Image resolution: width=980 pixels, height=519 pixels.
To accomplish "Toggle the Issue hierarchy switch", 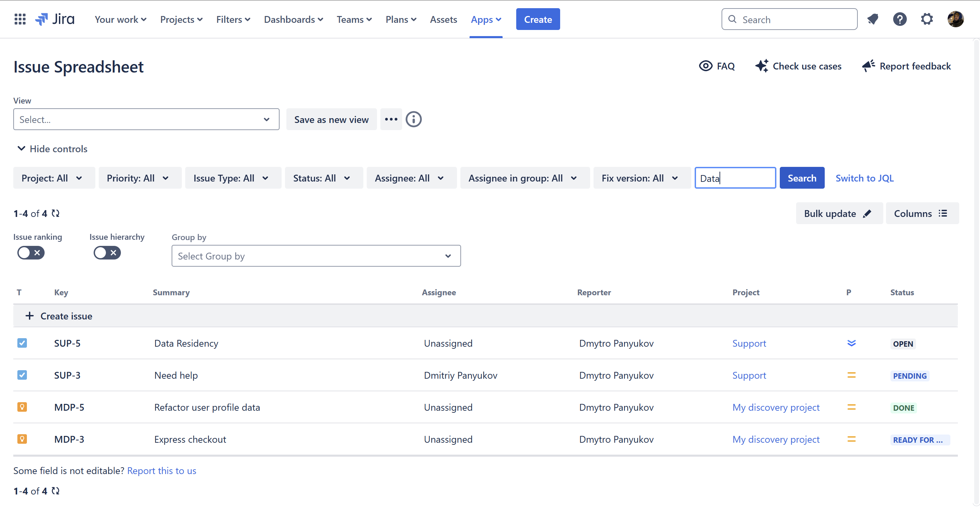I will point(107,253).
